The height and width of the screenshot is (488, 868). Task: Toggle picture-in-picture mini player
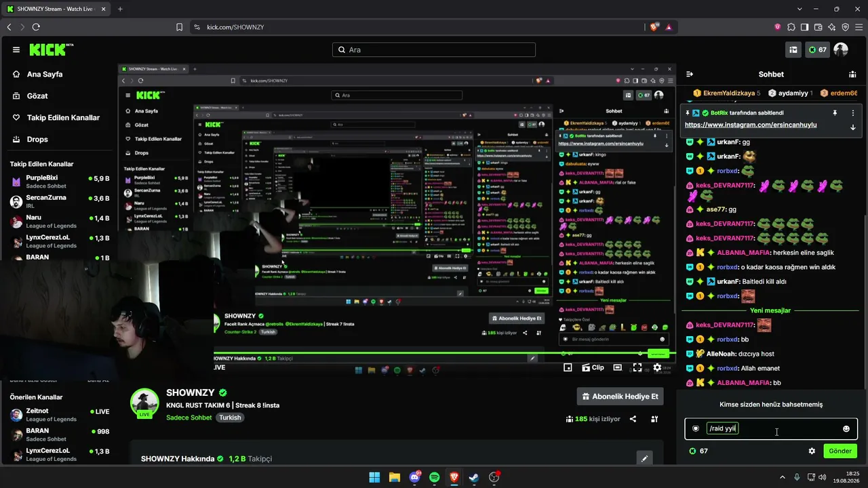[x=568, y=367]
